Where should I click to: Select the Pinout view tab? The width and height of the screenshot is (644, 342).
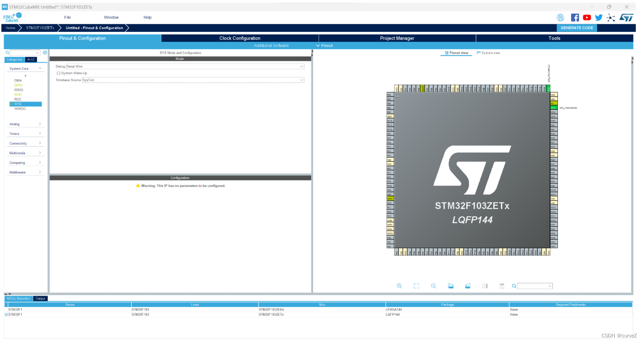(456, 53)
